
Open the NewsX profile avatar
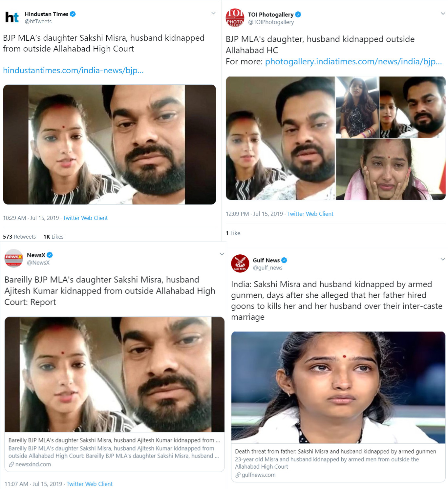13,258
